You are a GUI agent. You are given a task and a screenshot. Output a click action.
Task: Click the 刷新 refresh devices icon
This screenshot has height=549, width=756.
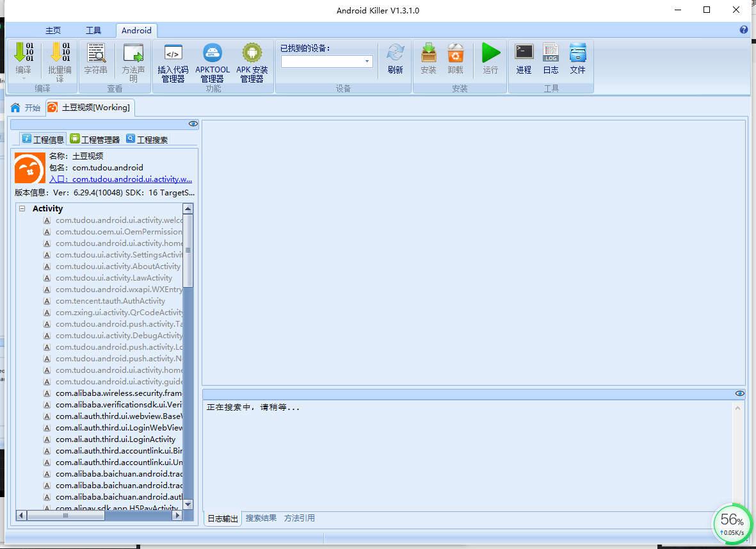396,53
